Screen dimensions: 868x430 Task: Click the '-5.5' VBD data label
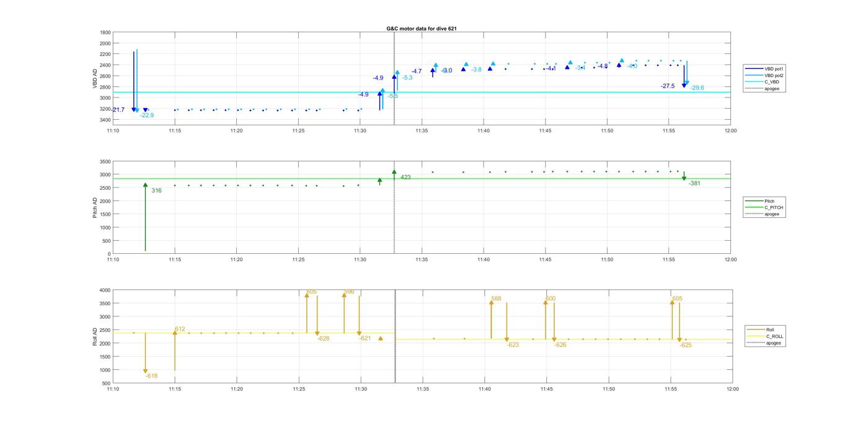(x=393, y=96)
